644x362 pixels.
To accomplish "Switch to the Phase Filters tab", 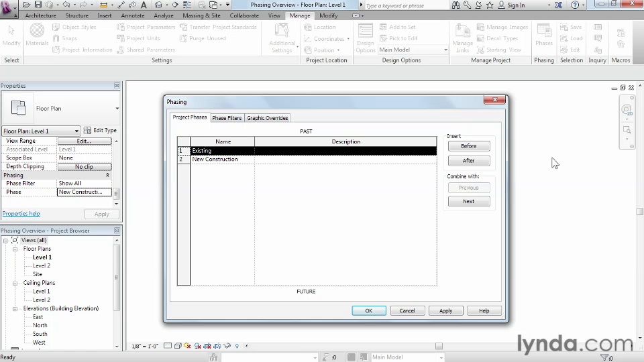I will pyautogui.click(x=227, y=118).
